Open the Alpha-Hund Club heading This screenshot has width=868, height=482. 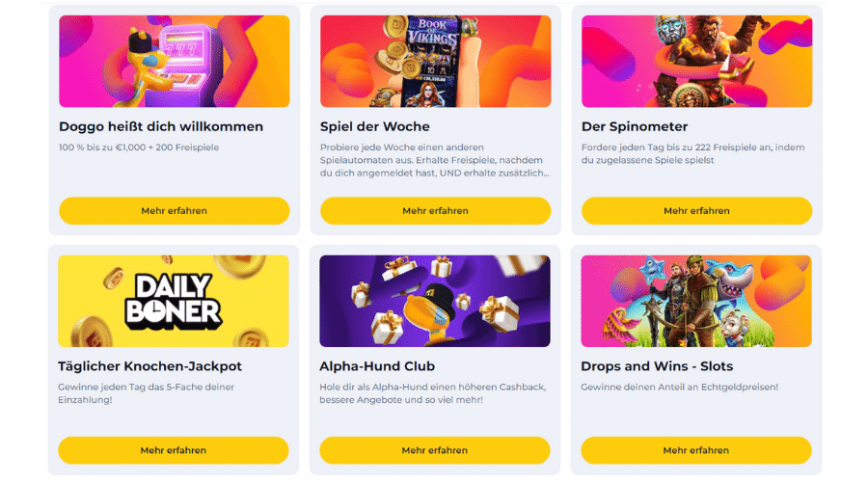pyautogui.click(x=377, y=366)
